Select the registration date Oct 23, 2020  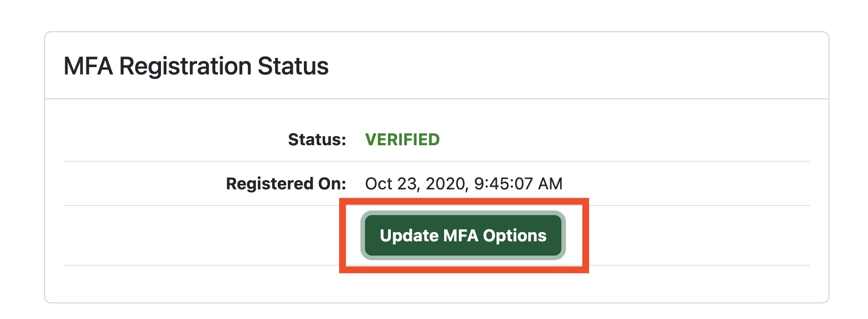(417, 183)
